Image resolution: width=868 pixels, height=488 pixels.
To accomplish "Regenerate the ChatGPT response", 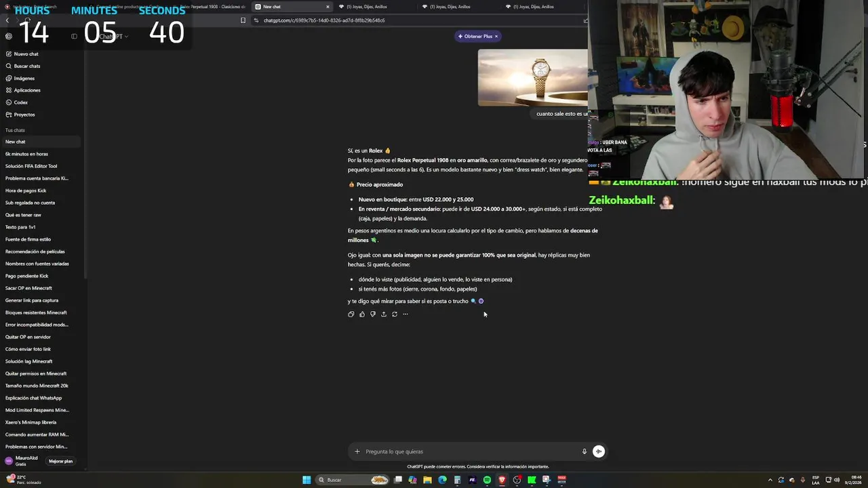I will pyautogui.click(x=394, y=314).
